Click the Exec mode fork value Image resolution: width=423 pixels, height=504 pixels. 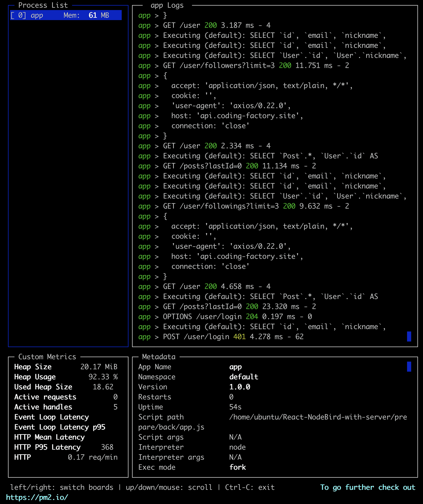(x=237, y=467)
